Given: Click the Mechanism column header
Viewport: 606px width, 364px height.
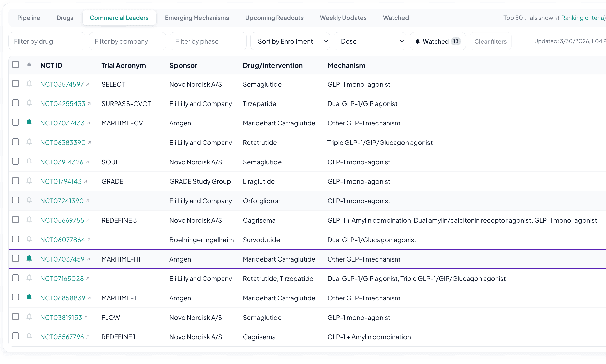Looking at the screenshot, I should click(x=346, y=65).
